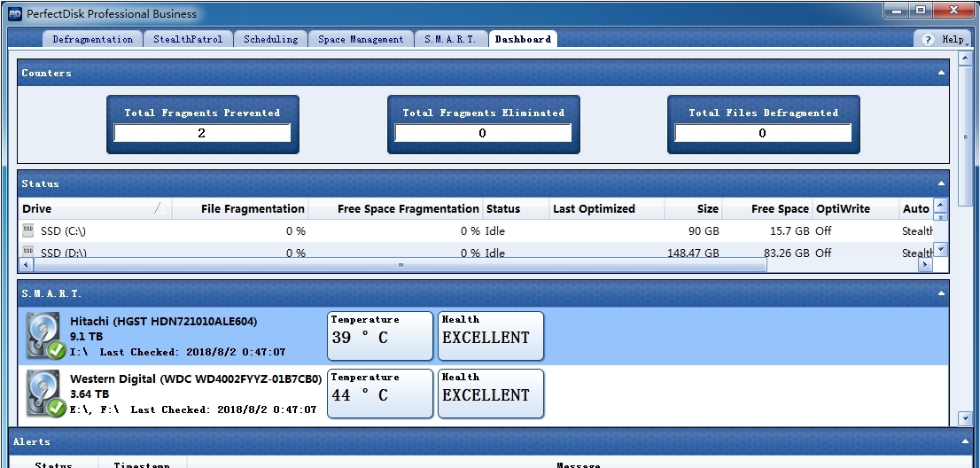Click the Status table horizontal scrollbar thumb
980x468 pixels.
point(400,265)
